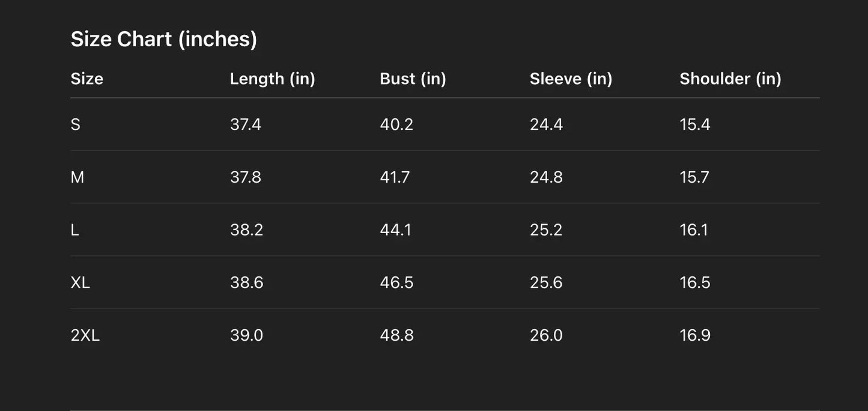Select the S shoulder value 15.4
The width and height of the screenshot is (868, 411).
[695, 124]
